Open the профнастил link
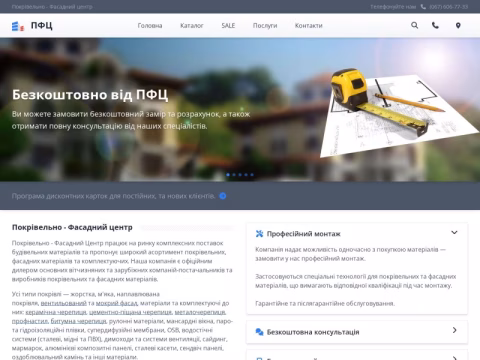This screenshot has width=480, height=360. tap(30, 321)
